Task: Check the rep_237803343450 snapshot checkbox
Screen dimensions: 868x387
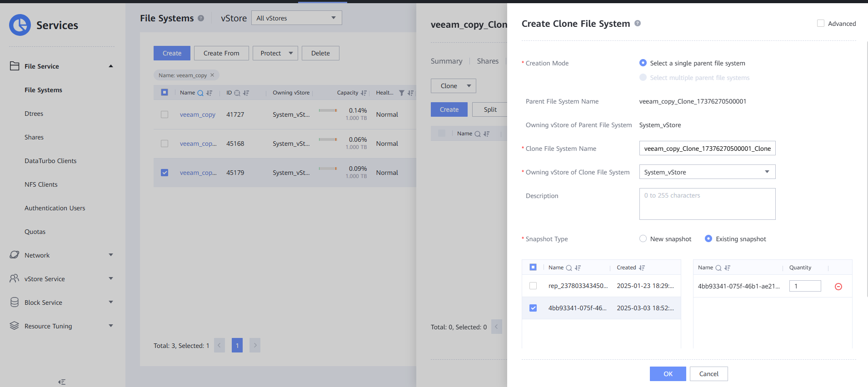Action: (533, 286)
